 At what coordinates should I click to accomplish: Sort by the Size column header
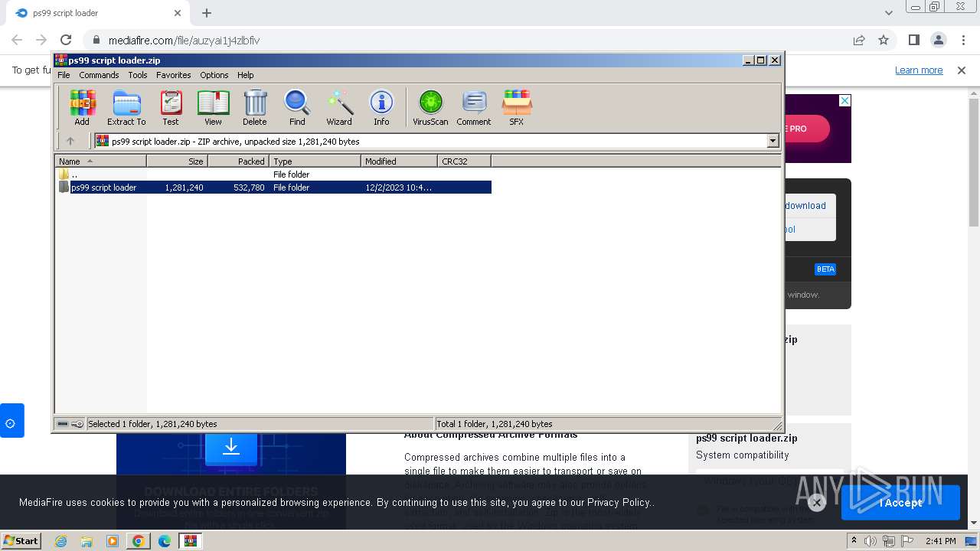pos(177,161)
